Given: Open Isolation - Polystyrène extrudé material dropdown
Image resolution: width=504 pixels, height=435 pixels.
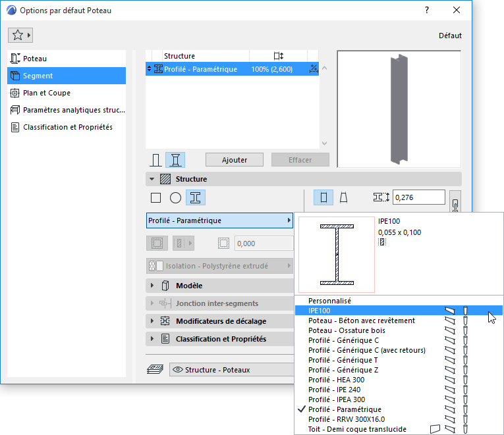Looking at the screenshot, I should 219,266.
